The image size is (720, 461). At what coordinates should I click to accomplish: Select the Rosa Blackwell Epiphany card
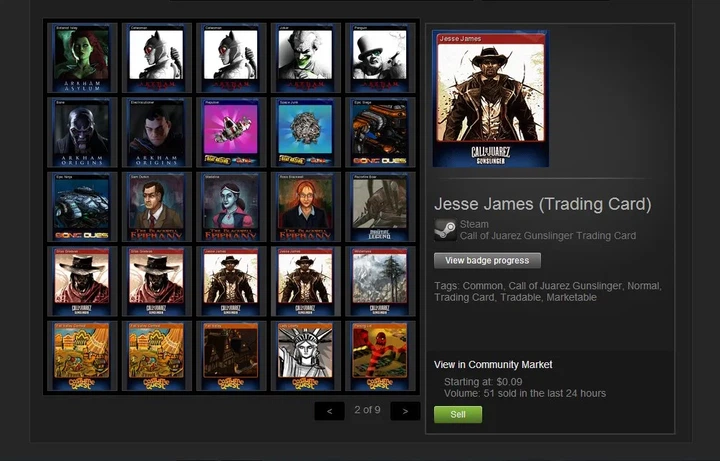[305, 207]
